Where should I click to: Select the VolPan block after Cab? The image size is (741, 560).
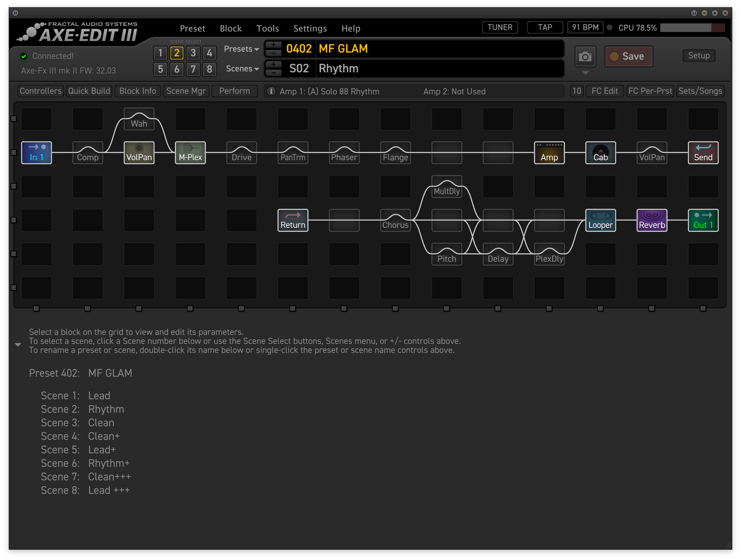[652, 153]
